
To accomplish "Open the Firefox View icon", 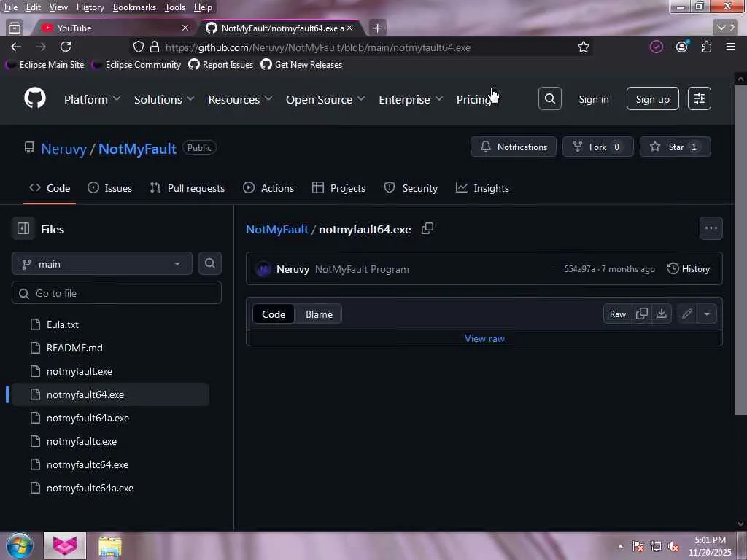I will 15,28.
